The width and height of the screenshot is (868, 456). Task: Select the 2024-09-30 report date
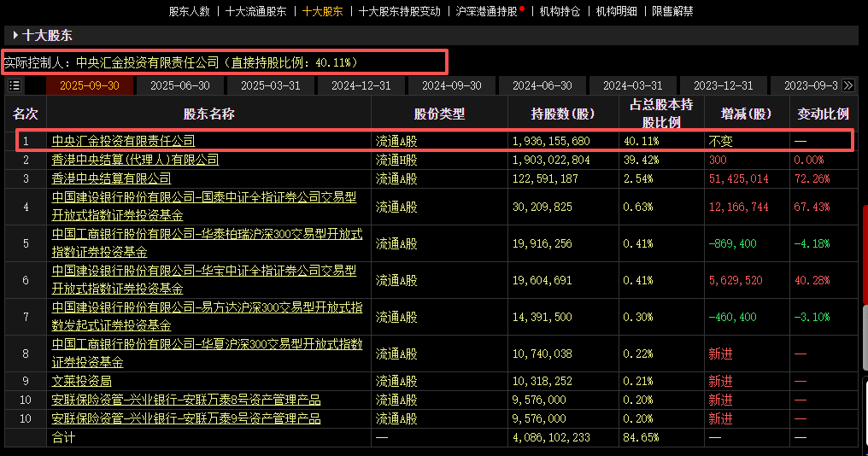(452, 85)
